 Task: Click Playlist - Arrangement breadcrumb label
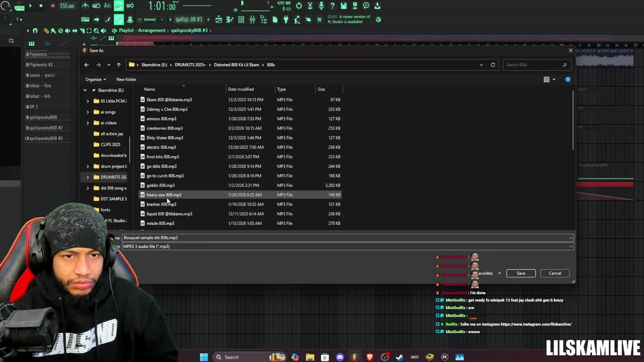[142, 31]
